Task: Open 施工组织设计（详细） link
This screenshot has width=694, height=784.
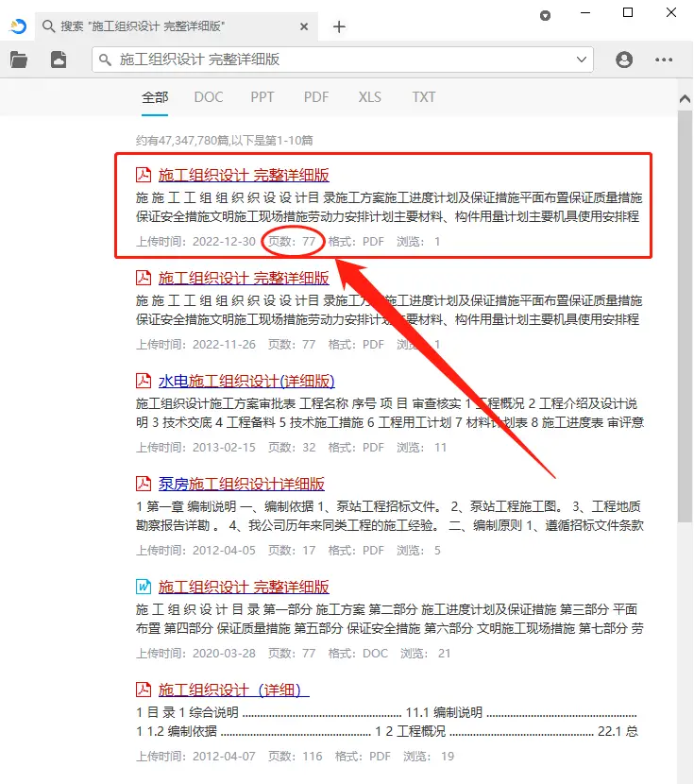Action: point(234,690)
